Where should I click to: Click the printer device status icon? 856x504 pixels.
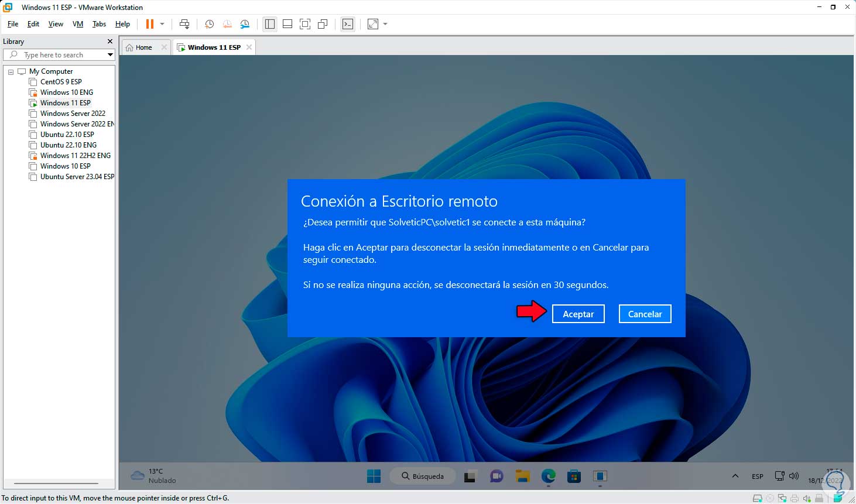click(x=795, y=499)
